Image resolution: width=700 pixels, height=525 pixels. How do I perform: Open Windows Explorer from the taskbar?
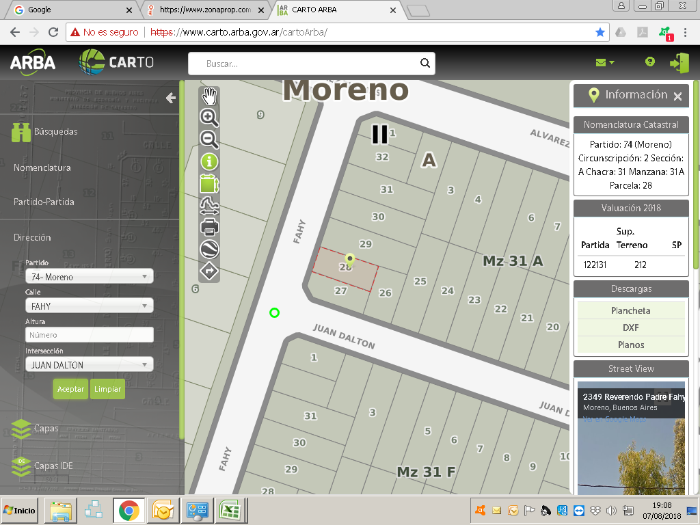pos(61,510)
